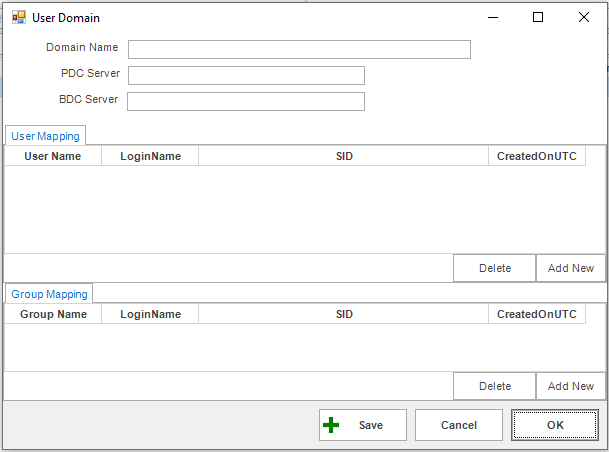Image resolution: width=609 pixels, height=452 pixels.
Task: Click the User Name column header
Action: click(x=52, y=156)
